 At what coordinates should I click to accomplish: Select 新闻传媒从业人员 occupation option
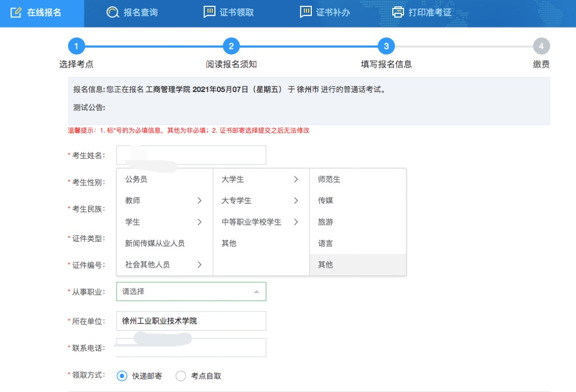tap(155, 243)
